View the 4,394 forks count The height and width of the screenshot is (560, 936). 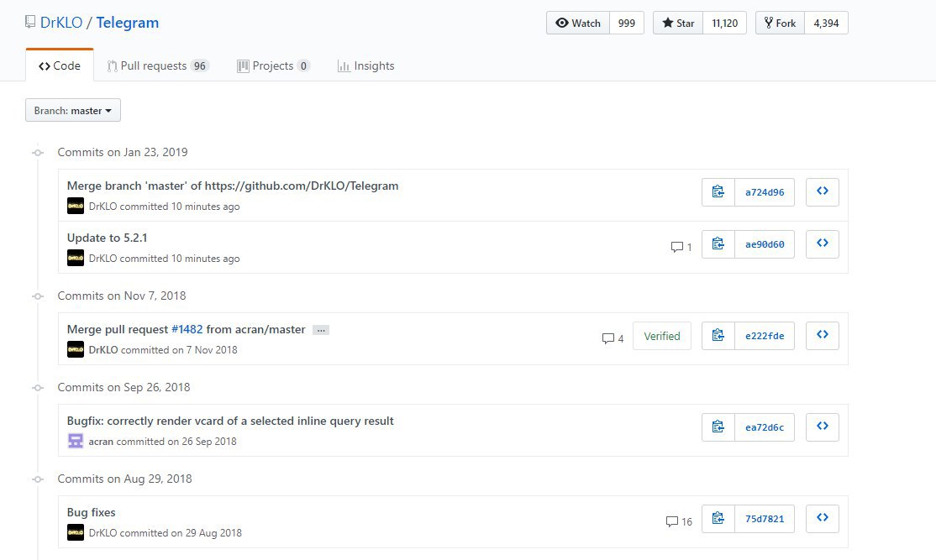826,23
